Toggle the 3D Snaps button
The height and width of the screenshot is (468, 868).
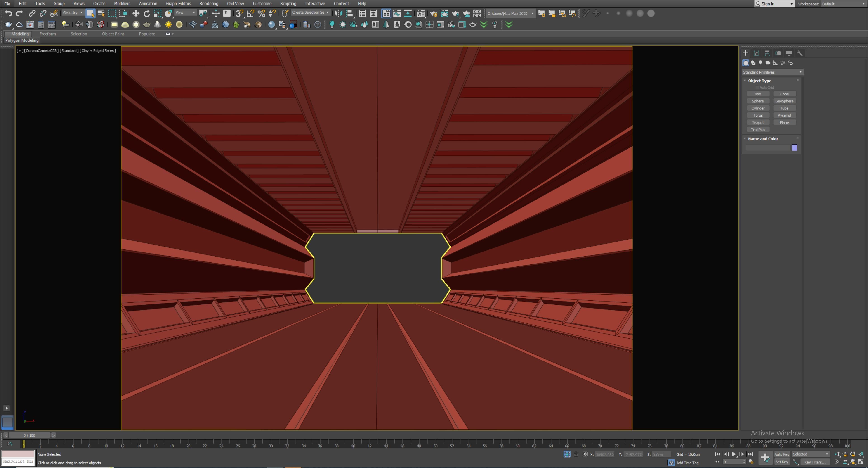click(239, 14)
